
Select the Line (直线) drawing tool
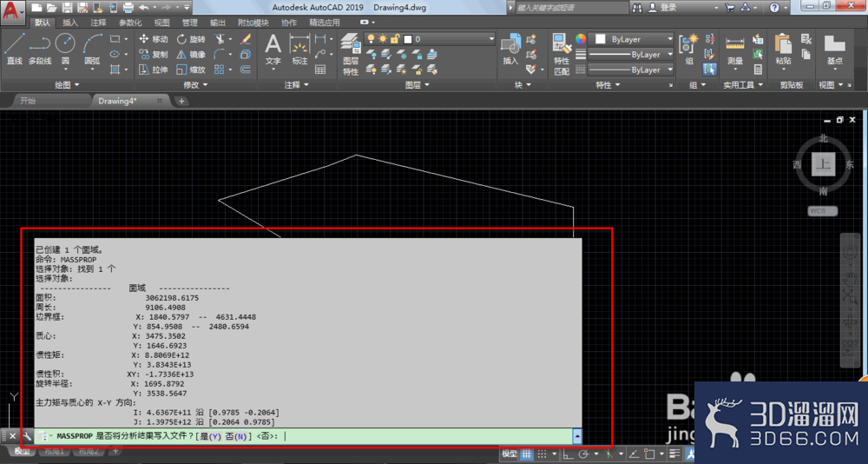pyautogui.click(x=14, y=49)
